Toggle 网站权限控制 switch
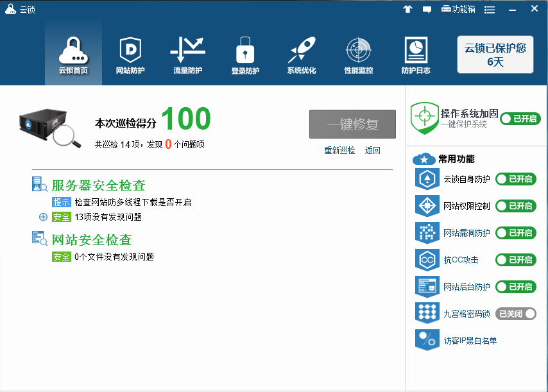The image size is (548, 392). (x=516, y=206)
